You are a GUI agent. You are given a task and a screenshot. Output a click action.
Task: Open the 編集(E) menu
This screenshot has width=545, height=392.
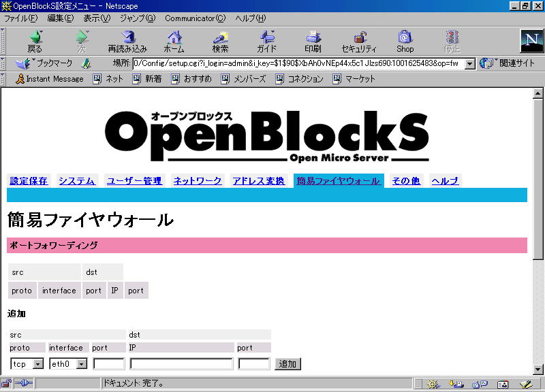(x=61, y=18)
